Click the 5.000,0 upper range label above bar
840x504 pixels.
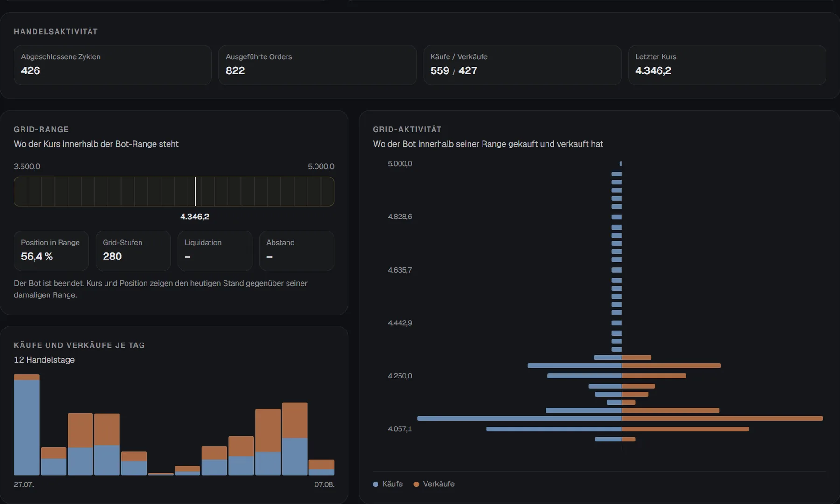(321, 167)
